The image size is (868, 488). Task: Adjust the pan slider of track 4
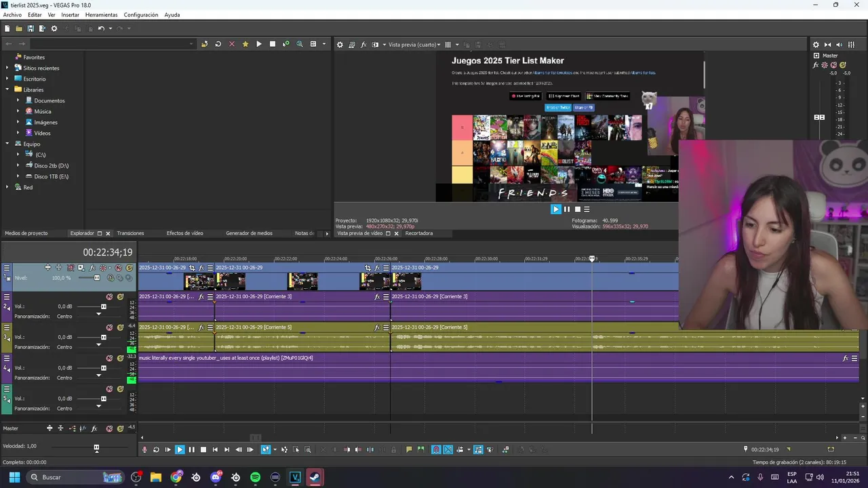[x=98, y=377]
